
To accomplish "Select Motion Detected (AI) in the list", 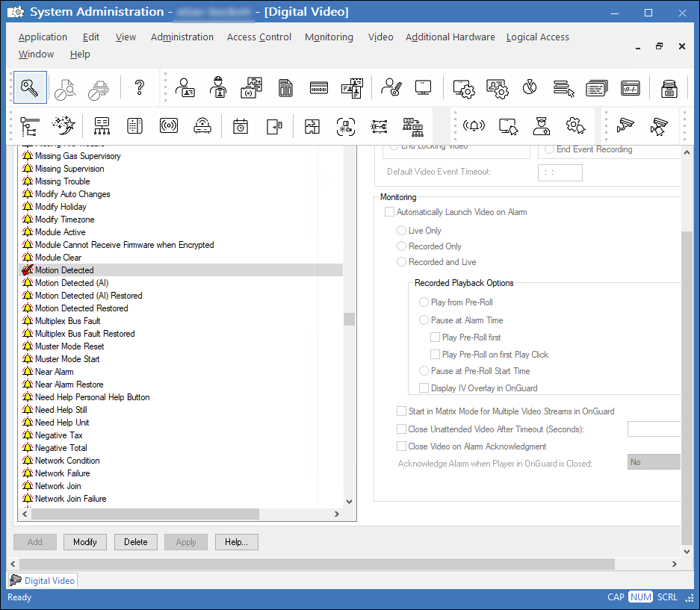I will point(72,283).
